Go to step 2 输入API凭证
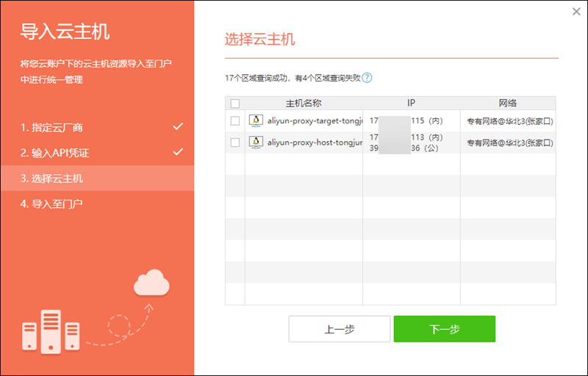 tap(54, 153)
